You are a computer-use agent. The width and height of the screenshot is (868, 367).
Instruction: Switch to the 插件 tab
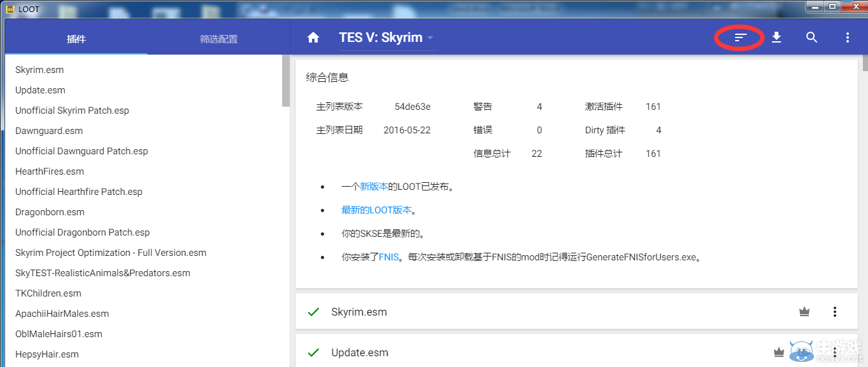[x=76, y=39]
